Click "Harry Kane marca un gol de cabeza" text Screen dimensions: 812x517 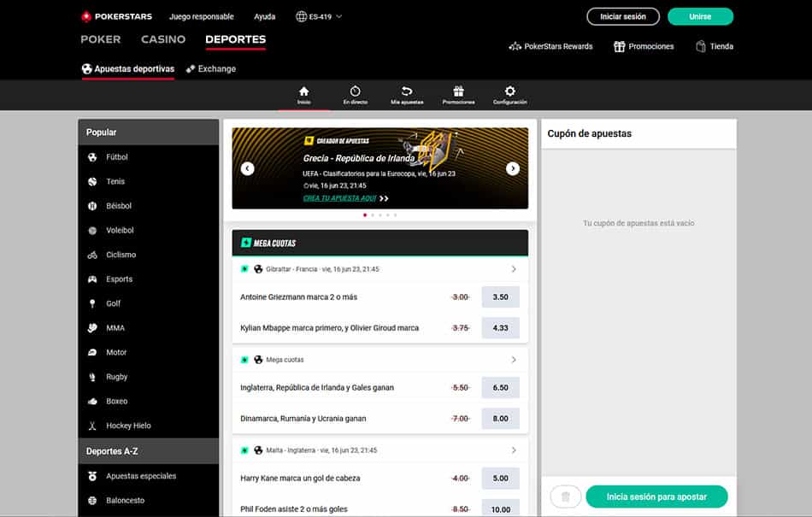click(300, 479)
